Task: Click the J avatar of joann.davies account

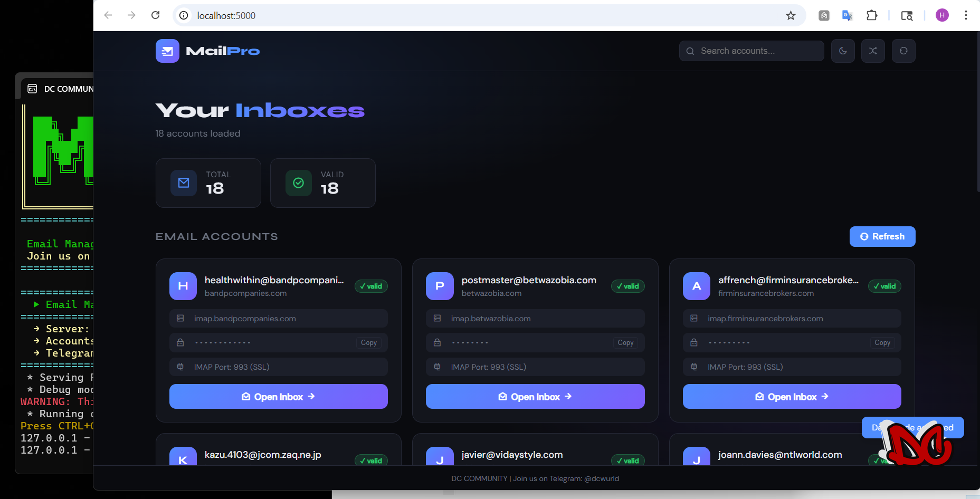Action: [697, 457]
